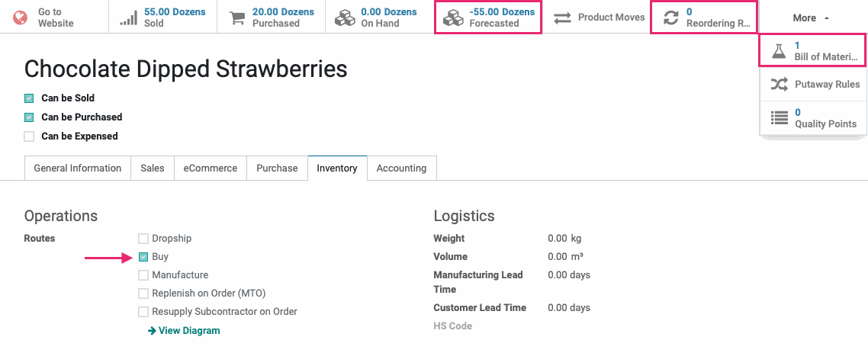Switch to the General Information tab

click(x=78, y=168)
